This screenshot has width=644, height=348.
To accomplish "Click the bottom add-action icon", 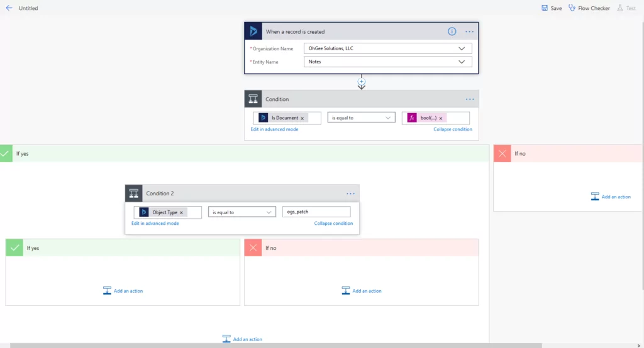I will click(x=226, y=339).
